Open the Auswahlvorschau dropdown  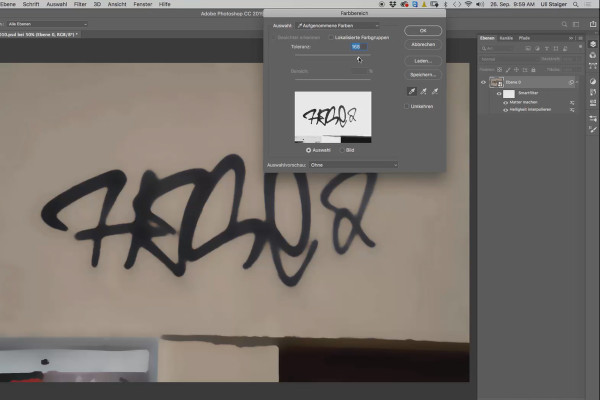354,165
